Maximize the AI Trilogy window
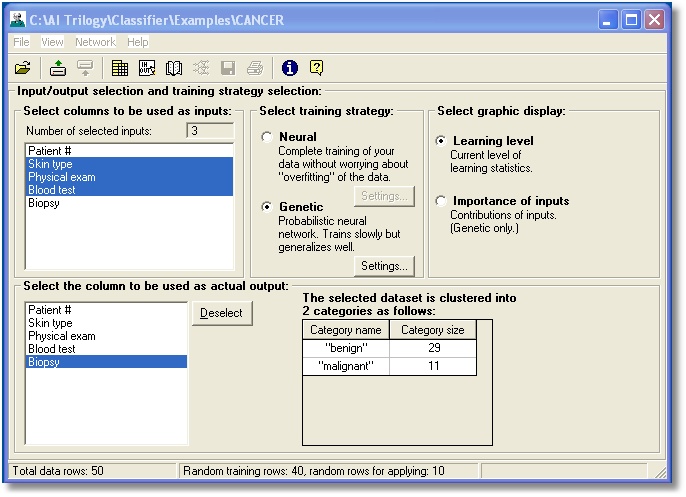Screen dimensions: 686x497 point(631,20)
